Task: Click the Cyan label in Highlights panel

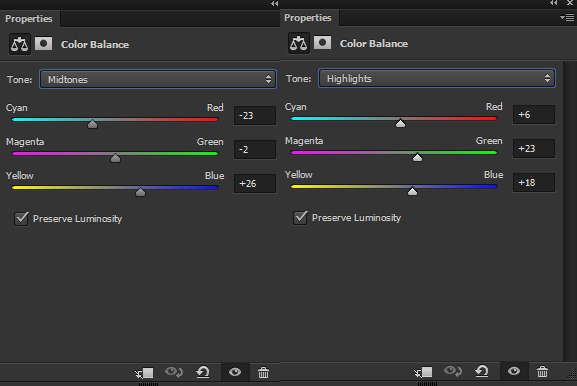Action: [x=295, y=107]
